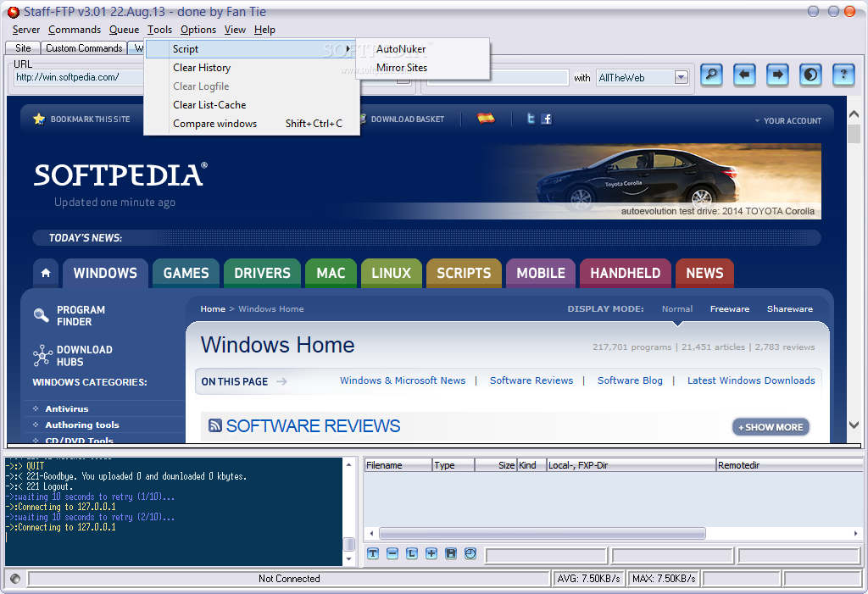Click Windows & Microsoft News link
The height and width of the screenshot is (594, 868).
click(x=403, y=380)
